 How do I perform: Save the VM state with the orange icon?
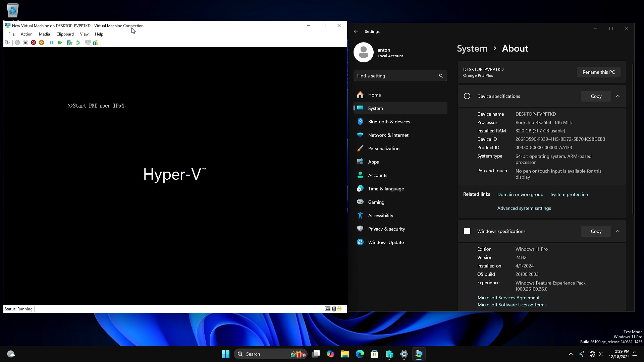coord(41,43)
